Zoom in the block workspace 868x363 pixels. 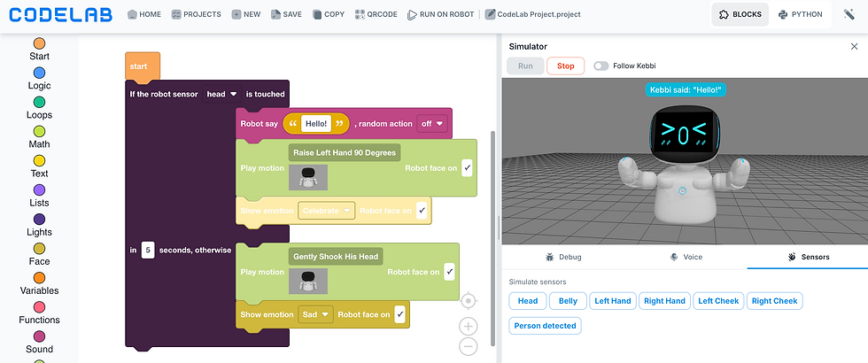point(469,327)
